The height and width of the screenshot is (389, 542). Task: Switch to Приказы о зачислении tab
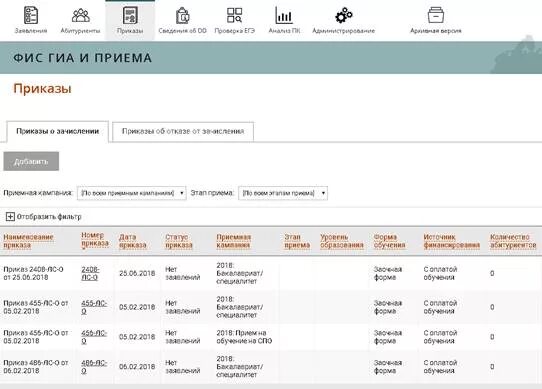click(x=57, y=131)
